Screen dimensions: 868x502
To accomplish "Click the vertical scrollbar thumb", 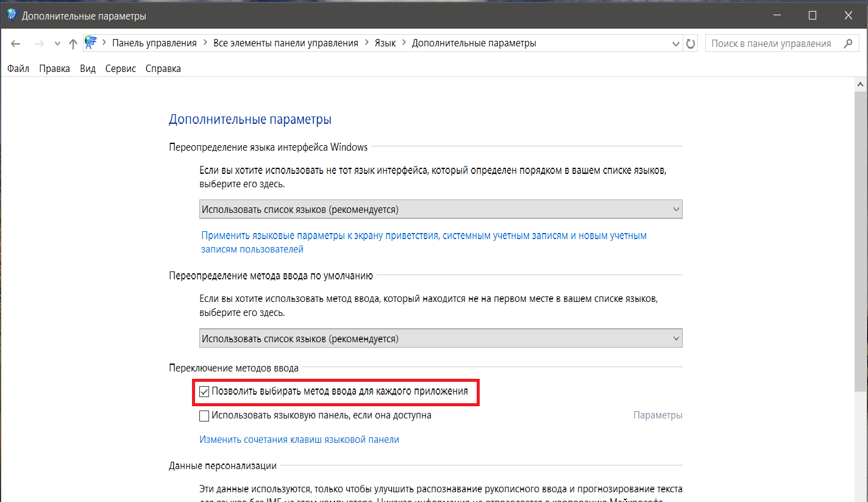I will [x=861, y=241].
